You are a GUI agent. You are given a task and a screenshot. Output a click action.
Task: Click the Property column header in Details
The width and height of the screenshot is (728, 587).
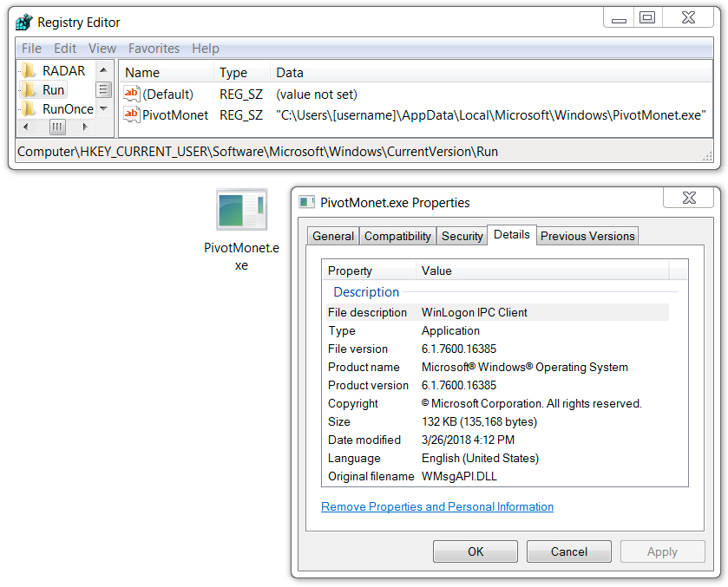[x=369, y=271]
